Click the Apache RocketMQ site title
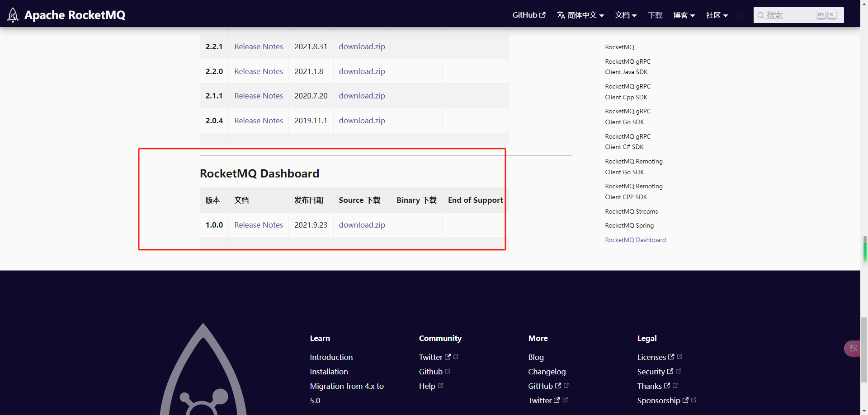The height and width of the screenshot is (415, 868). [75, 15]
